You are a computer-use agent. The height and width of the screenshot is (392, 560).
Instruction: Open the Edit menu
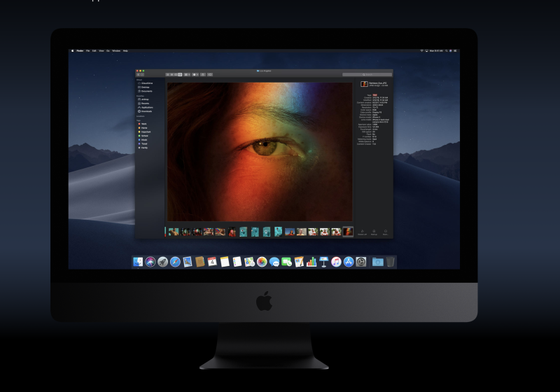pyautogui.click(x=94, y=50)
